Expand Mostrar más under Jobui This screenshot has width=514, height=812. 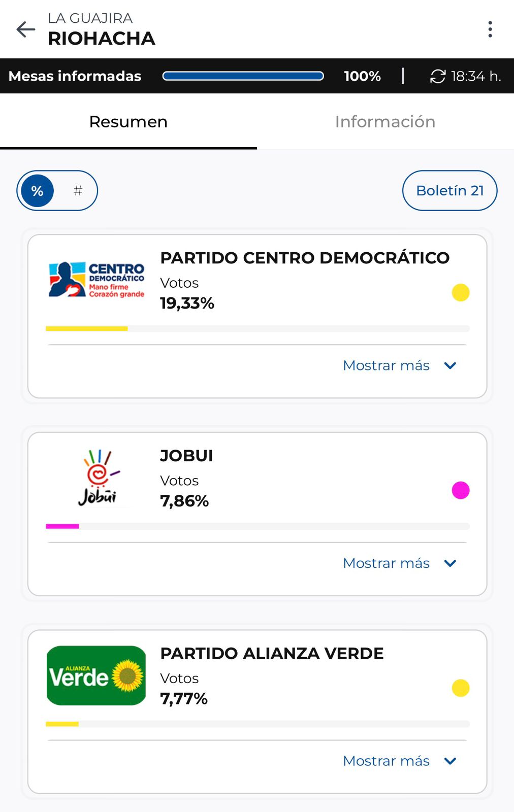pyautogui.click(x=400, y=563)
